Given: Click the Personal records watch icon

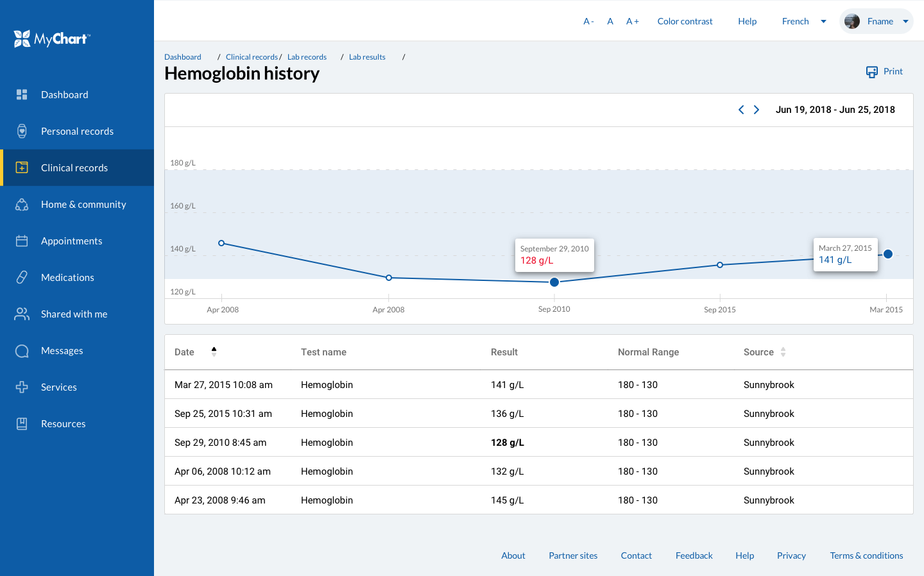Looking at the screenshot, I should coord(22,131).
